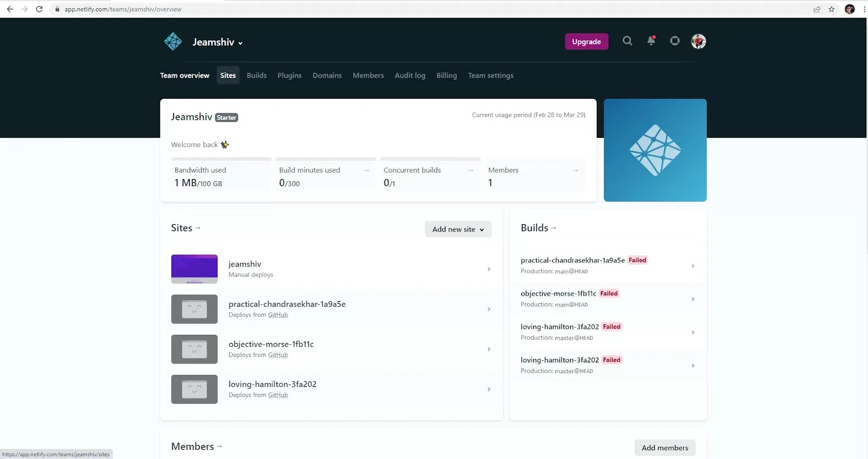Click arrow on Build minutes used card
Viewport: 868px width, 459px height.
pos(366,170)
